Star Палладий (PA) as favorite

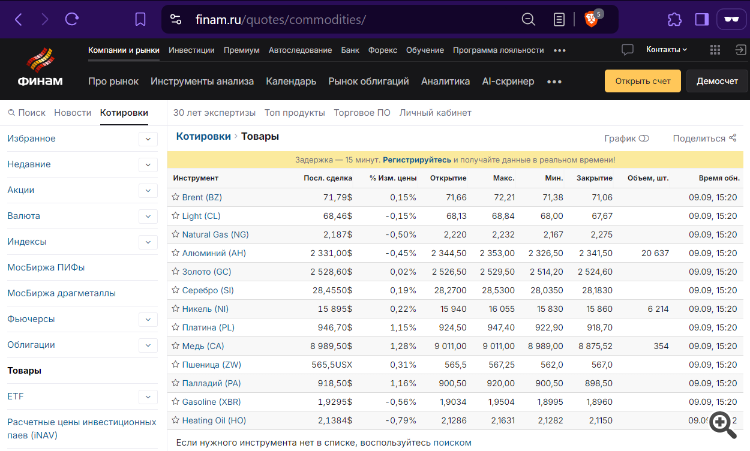[176, 383]
